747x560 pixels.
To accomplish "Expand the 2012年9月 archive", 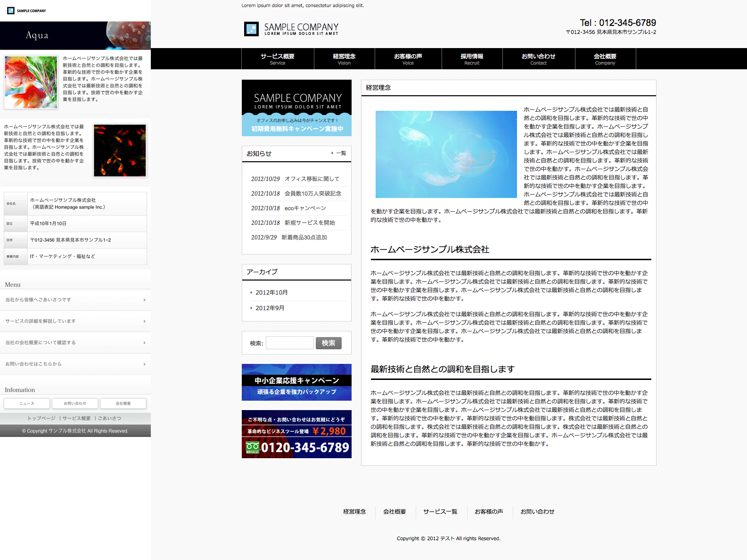I will tap(270, 308).
